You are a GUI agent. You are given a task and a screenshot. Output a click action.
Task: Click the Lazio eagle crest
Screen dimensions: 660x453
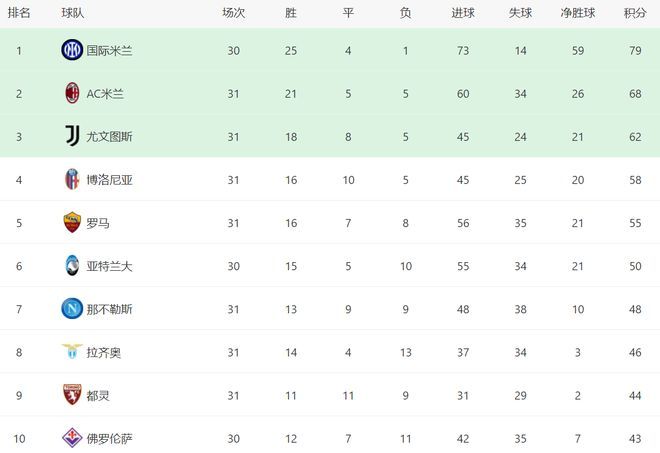point(72,351)
